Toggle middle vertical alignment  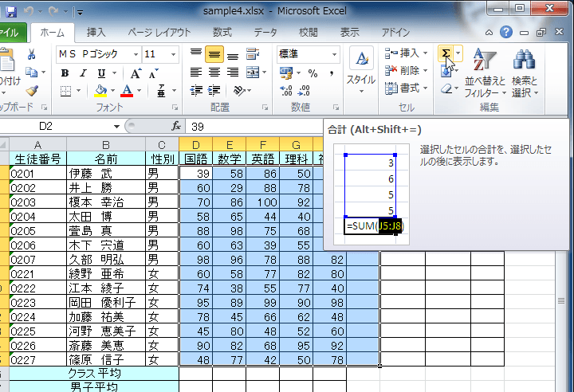click(x=214, y=54)
